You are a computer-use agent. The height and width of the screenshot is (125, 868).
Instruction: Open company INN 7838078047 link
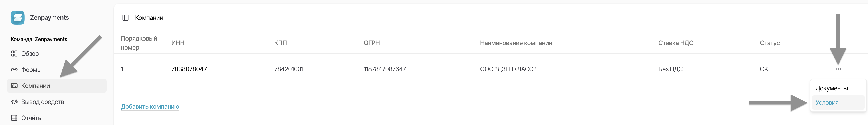point(189,69)
